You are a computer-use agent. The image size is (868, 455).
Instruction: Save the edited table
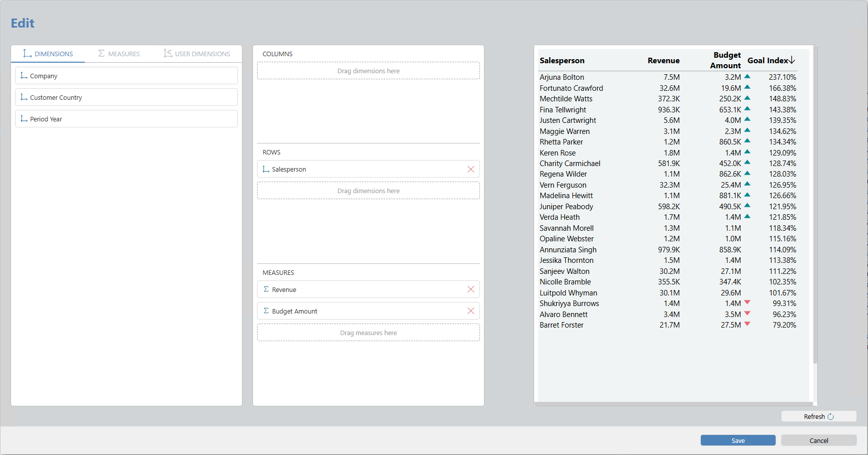point(738,440)
